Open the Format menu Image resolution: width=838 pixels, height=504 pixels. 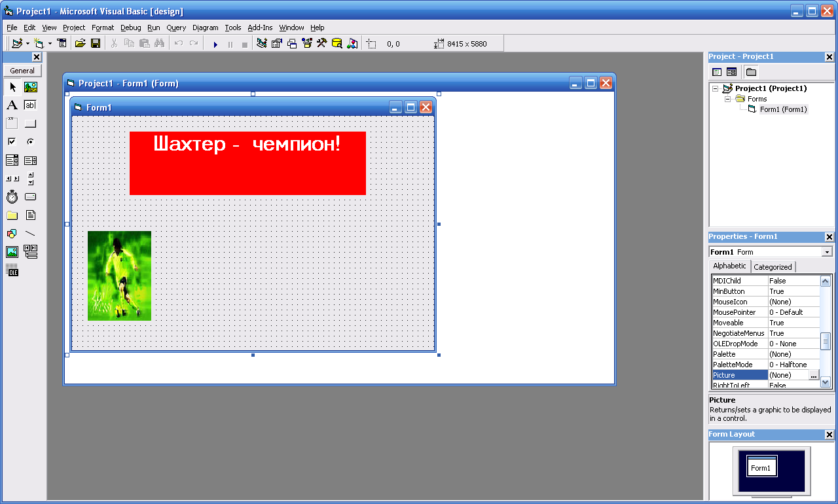103,27
